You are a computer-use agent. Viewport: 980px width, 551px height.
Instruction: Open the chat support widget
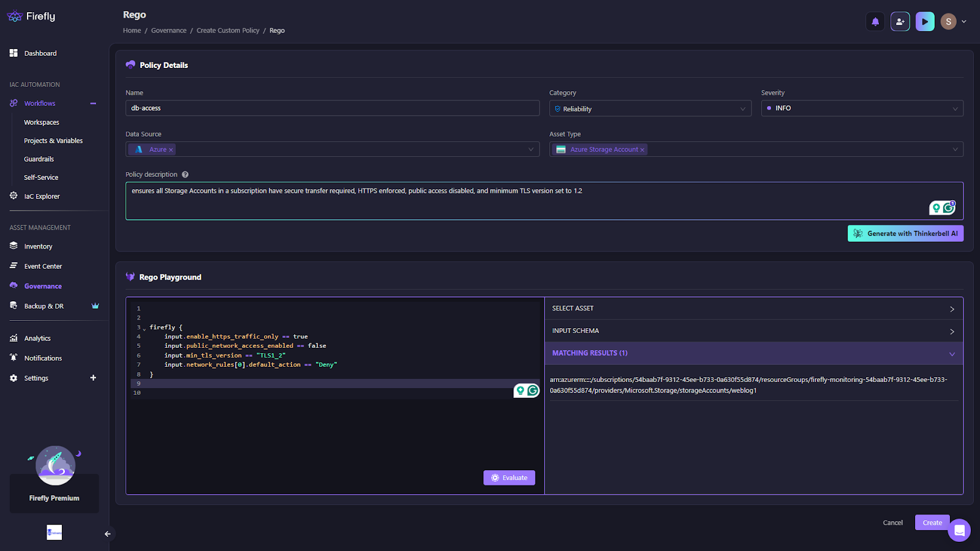click(x=959, y=530)
